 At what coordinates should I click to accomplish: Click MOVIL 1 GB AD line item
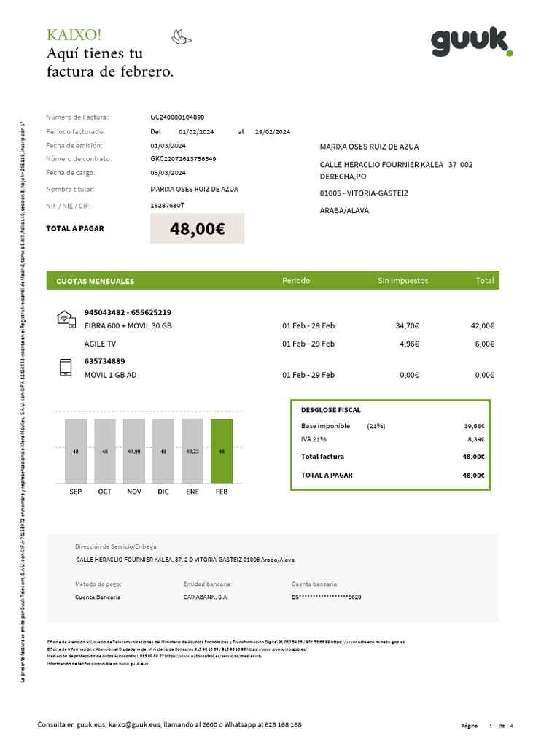(111, 376)
